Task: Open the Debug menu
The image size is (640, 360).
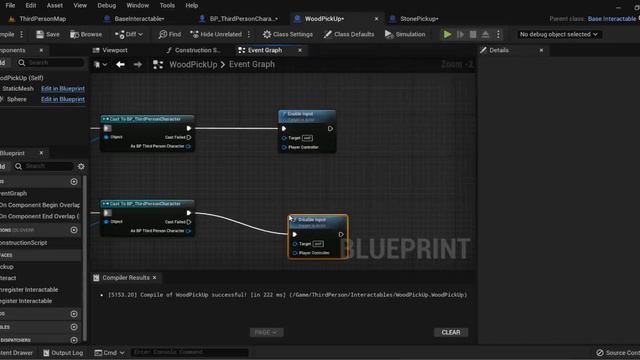Action: [107, 5]
